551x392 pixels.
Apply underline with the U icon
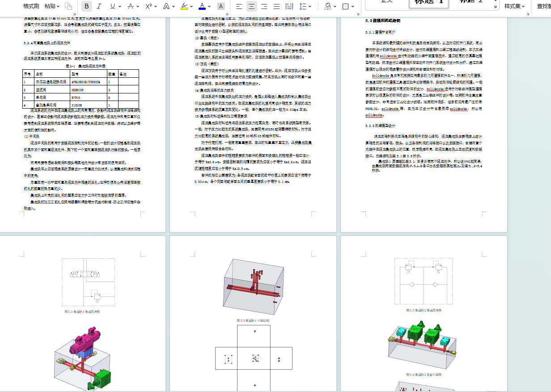tap(112, 6)
